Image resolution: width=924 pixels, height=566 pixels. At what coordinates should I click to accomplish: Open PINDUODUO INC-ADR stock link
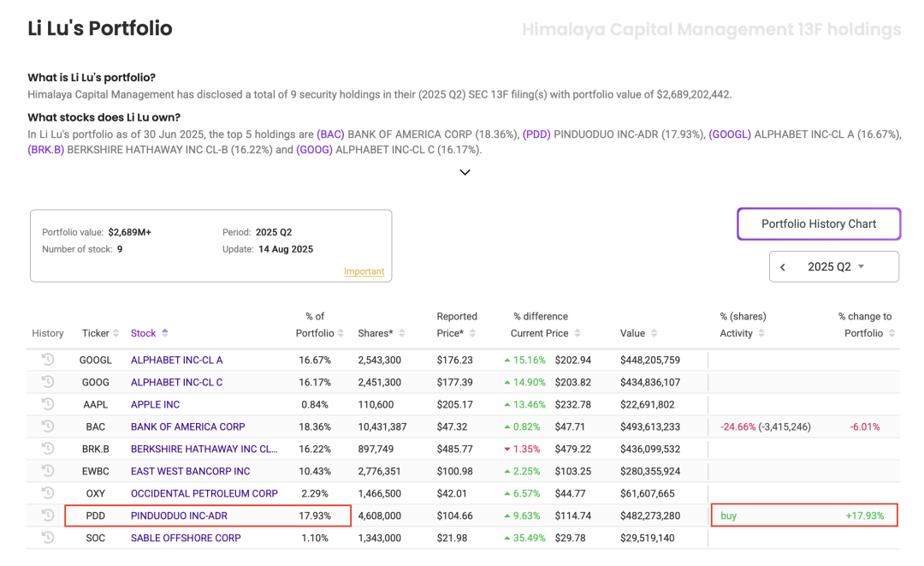pos(179,515)
